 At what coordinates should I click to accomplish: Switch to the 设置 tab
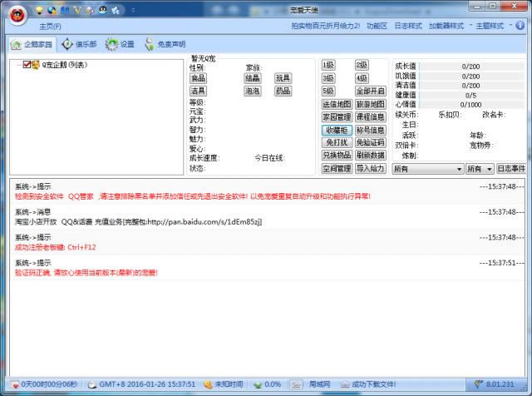click(x=120, y=44)
